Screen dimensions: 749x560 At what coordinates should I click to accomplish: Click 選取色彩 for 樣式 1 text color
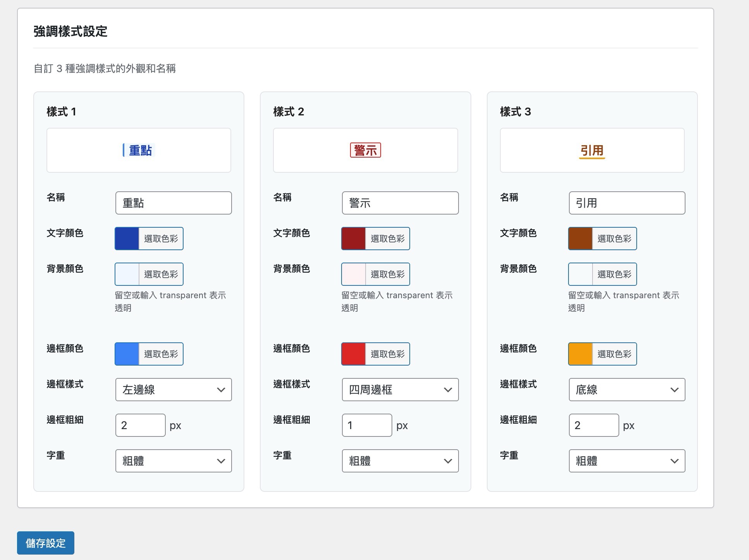tap(160, 239)
